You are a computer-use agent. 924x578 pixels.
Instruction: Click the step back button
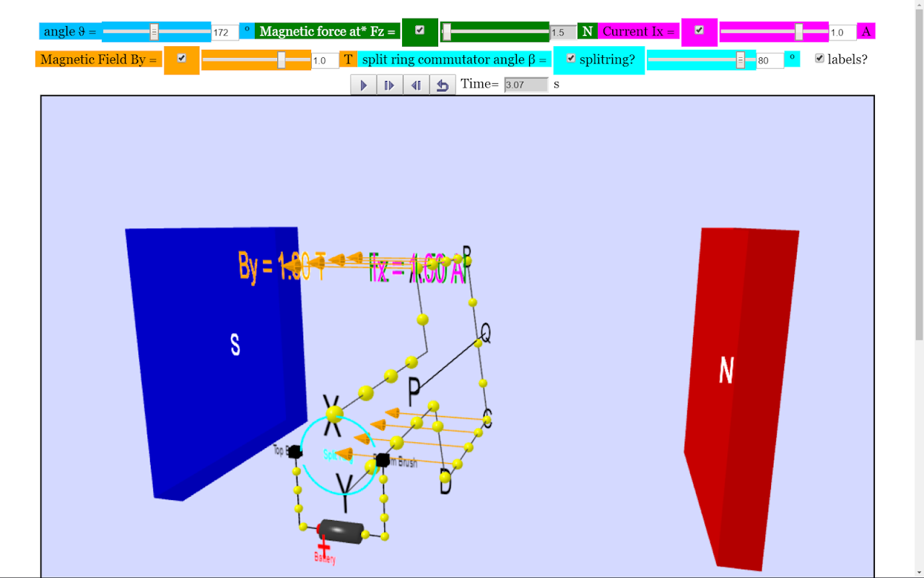click(417, 85)
